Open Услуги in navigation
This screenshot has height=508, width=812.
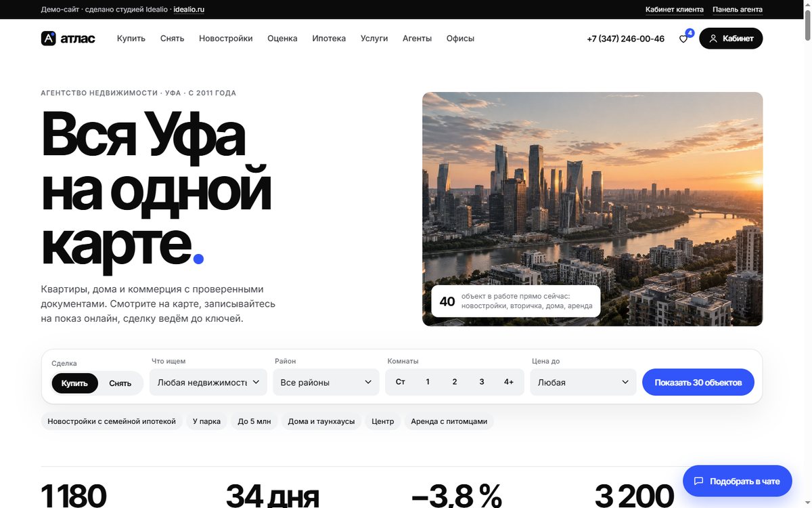(x=374, y=39)
